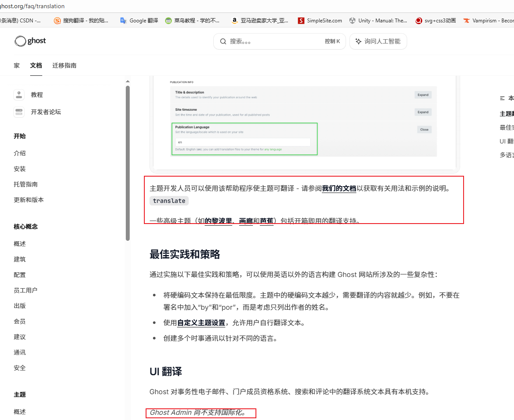
Task: Click the 教程 sidebar icon
Action: coord(19,95)
